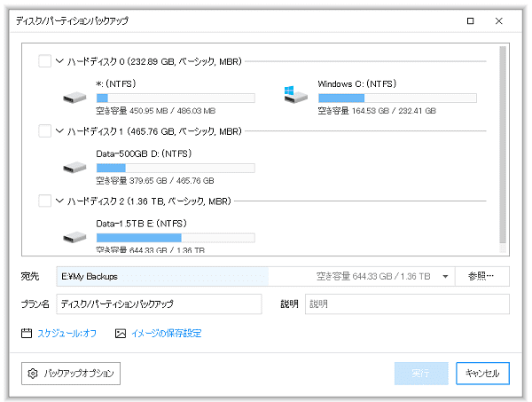The image size is (532, 402).
Task: Click the gear icon for backup options
Action: pyautogui.click(x=33, y=374)
